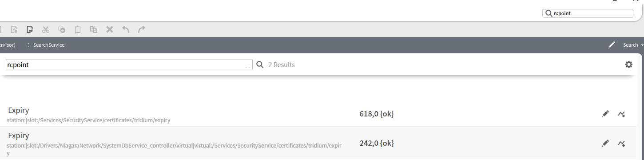Open first Expiry result link

(x=19, y=110)
